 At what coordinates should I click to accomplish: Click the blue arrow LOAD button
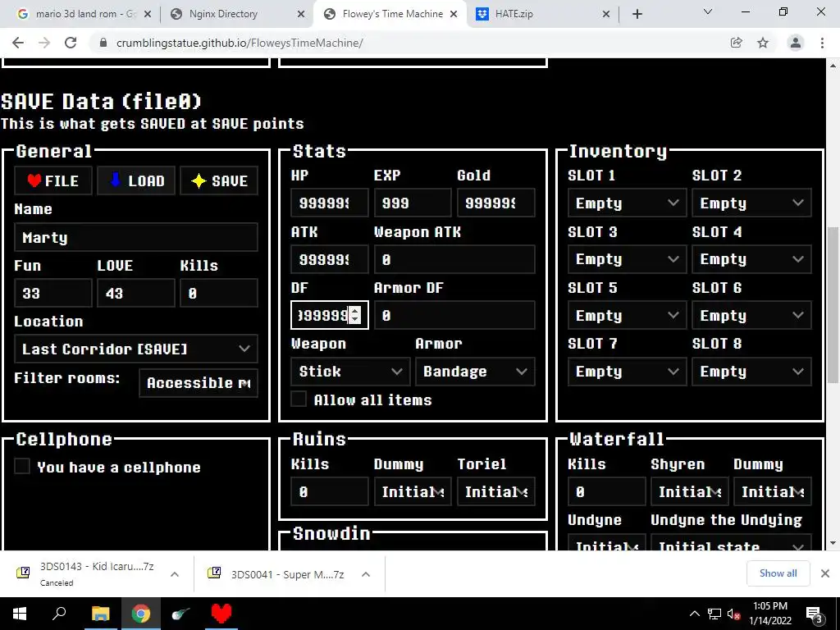(136, 180)
